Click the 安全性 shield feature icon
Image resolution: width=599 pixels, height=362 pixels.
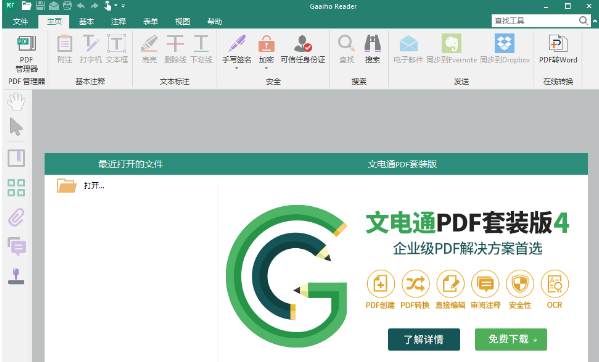(520, 284)
